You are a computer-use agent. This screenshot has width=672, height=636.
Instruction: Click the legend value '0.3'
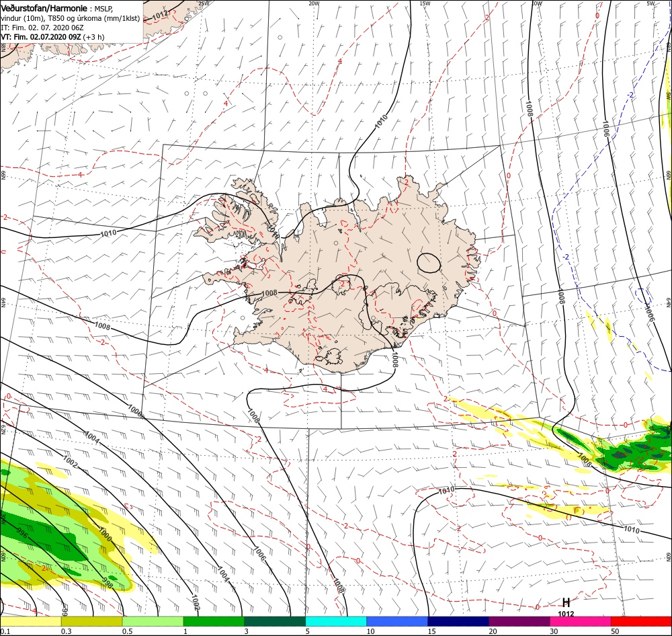(67, 631)
